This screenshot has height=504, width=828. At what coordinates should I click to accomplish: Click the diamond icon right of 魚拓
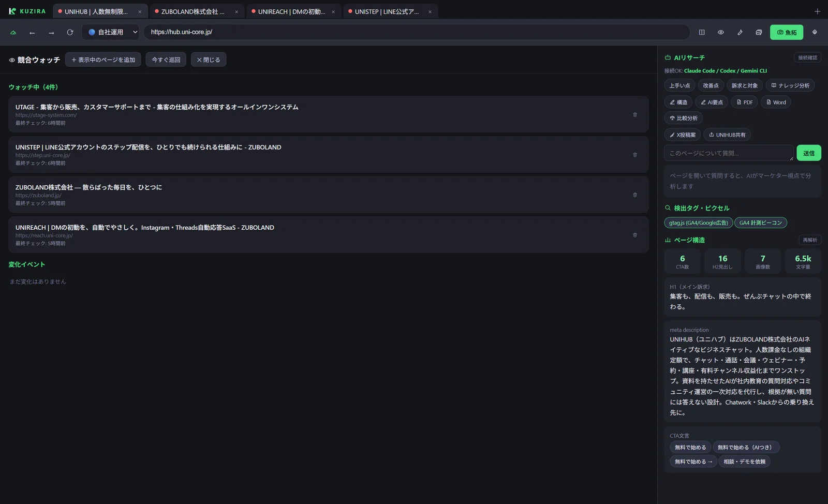pyautogui.click(x=815, y=32)
